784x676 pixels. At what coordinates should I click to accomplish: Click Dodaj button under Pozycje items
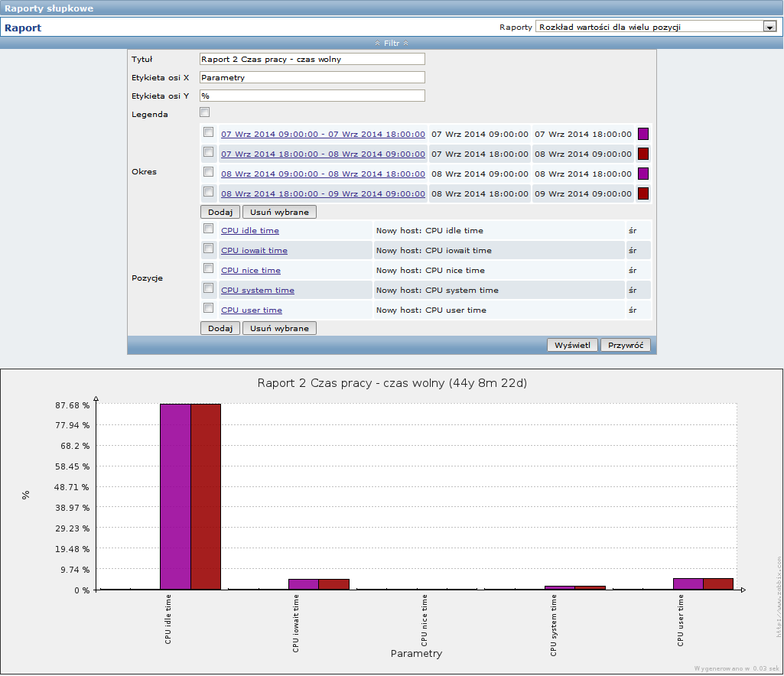(x=220, y=329)
